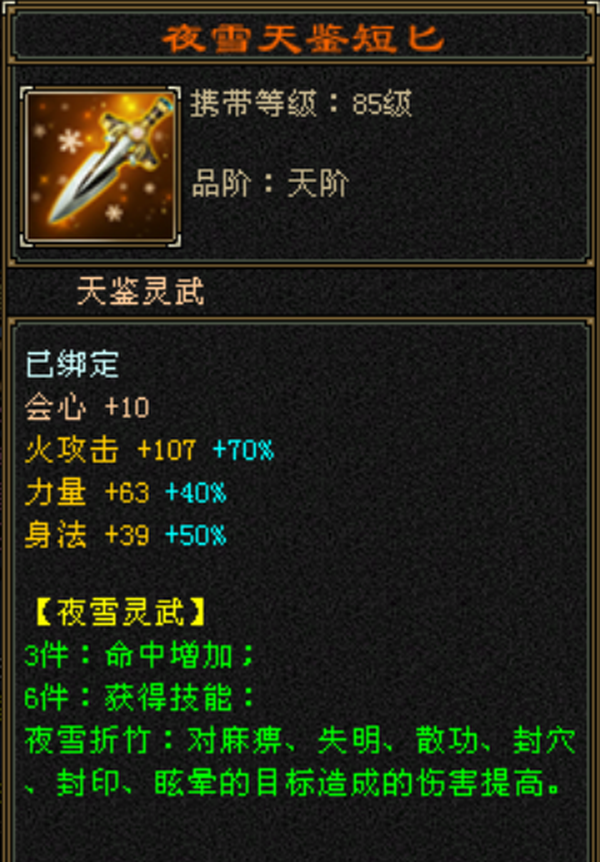Click the item title 夜雪天鉴短匕

click(x=303, y=38)
